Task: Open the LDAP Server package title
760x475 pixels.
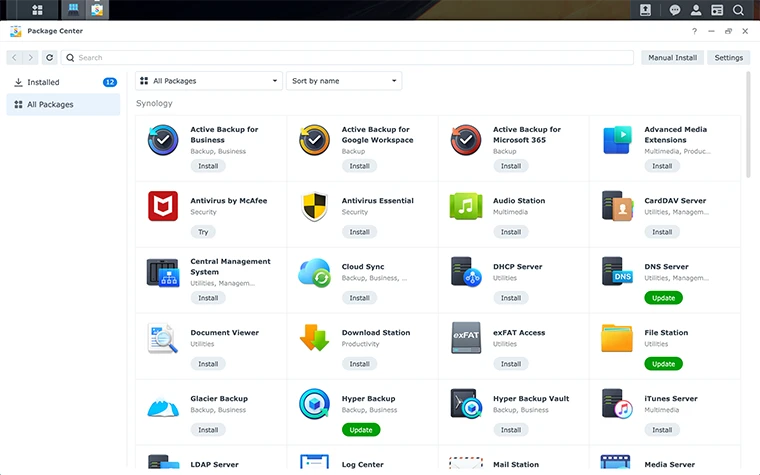Action: pyautogui.click(x=214, y=464)
